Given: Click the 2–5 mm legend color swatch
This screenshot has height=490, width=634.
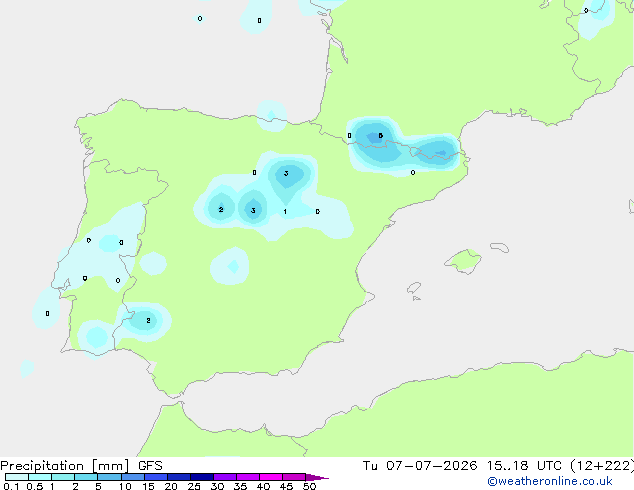Looking at the screenshot, I should (86, 477).
